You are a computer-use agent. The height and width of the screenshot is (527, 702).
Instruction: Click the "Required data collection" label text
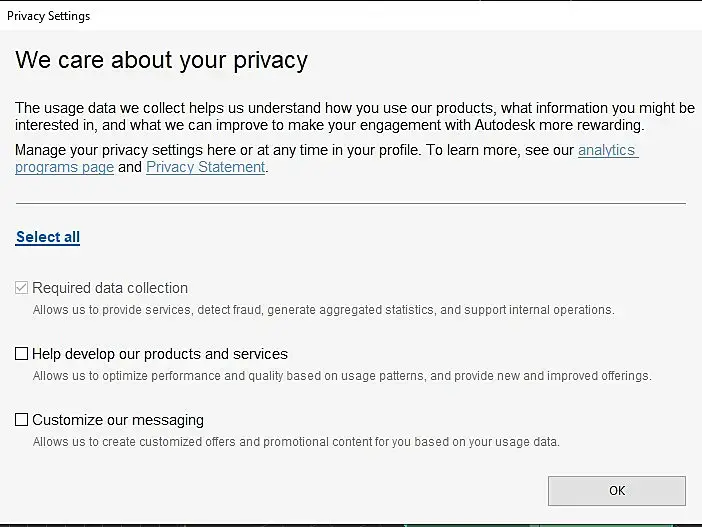[110, 288]
